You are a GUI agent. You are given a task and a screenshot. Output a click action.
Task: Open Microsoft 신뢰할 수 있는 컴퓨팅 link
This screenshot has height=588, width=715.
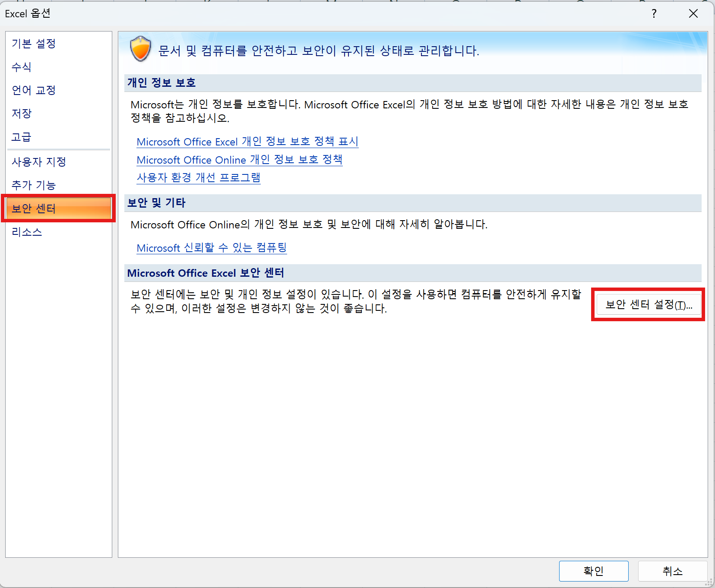pos(212,248)
